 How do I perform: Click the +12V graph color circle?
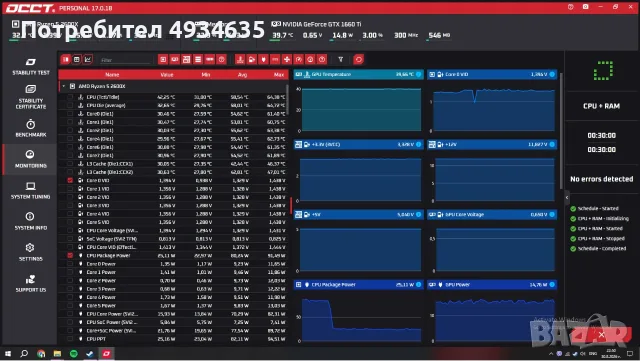(552, 144)
